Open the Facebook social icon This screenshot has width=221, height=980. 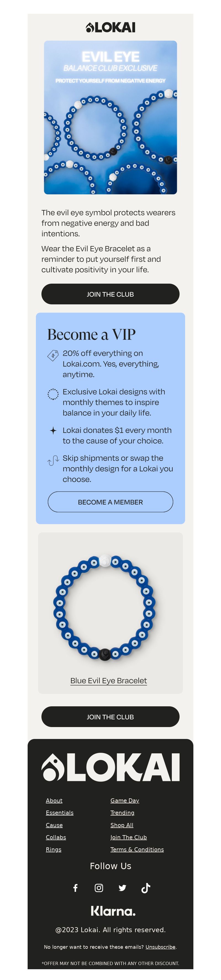click(75, 888)
